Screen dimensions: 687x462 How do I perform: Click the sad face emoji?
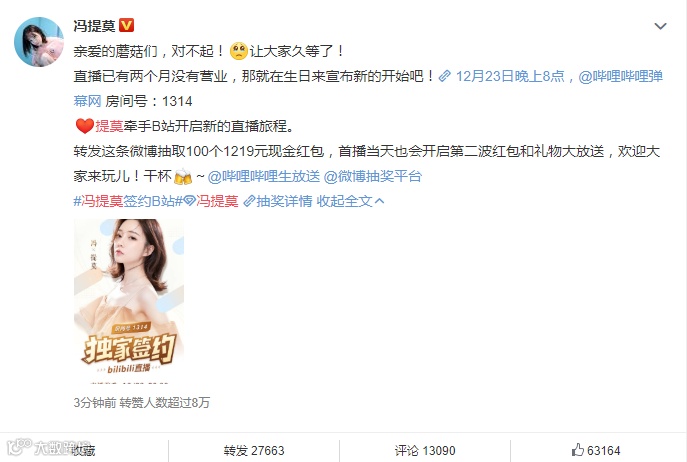(x=239, y=51)
